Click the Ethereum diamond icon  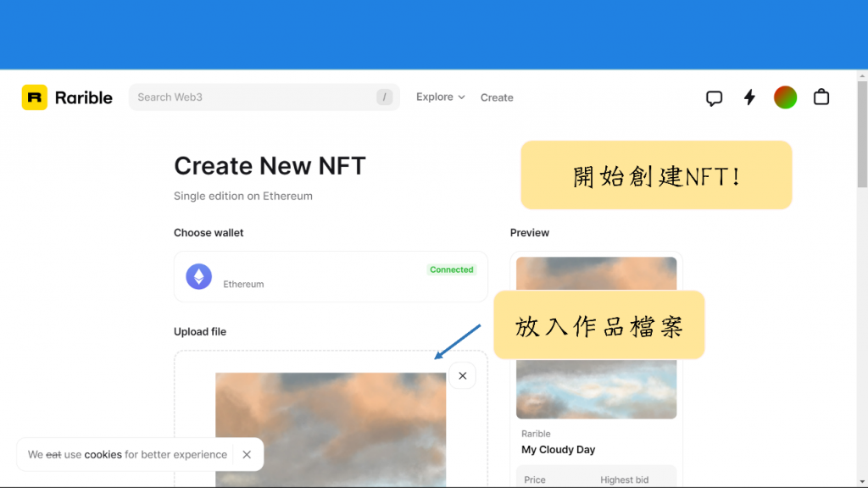pyautogui.click(x=198, y=277)
